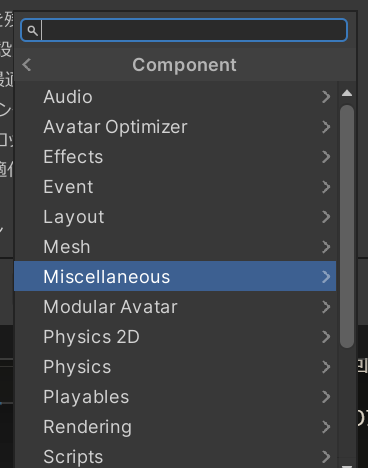
Task: Open the Audio component category
Action: tap(175, 97)
